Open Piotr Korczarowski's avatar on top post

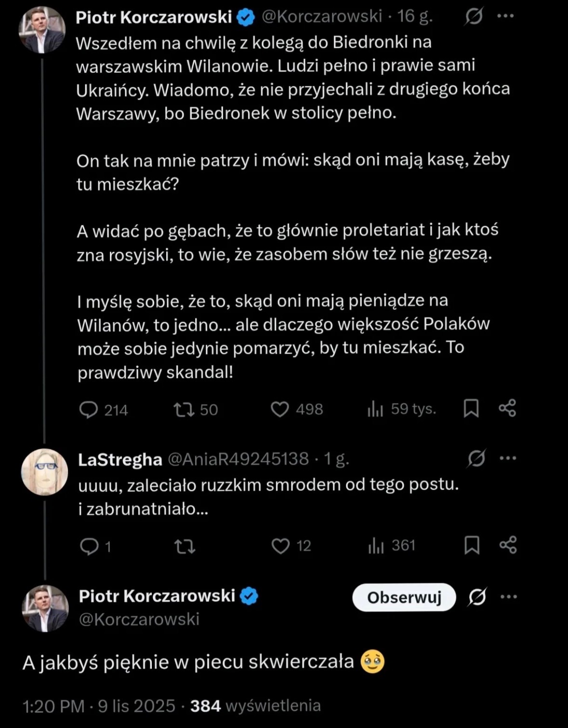pos(42,30)
